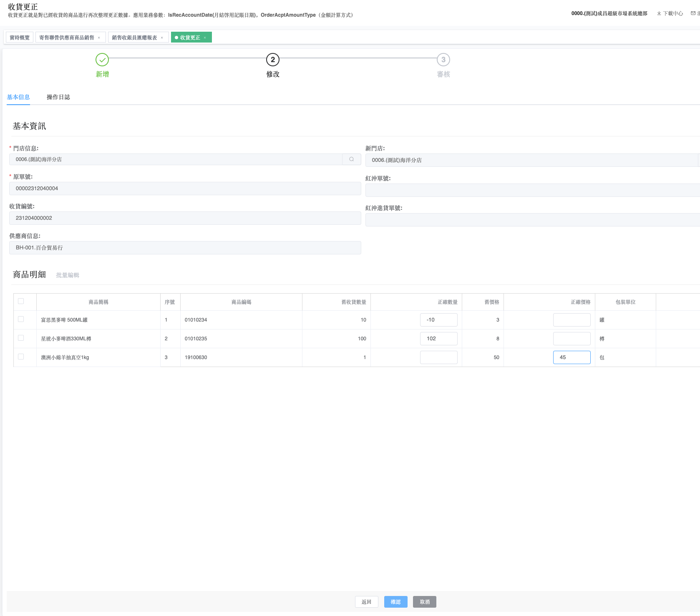Close the 寄售聯營供應商商品銷售 tab
The image size is (700, 616).
[x=99, y=38]
